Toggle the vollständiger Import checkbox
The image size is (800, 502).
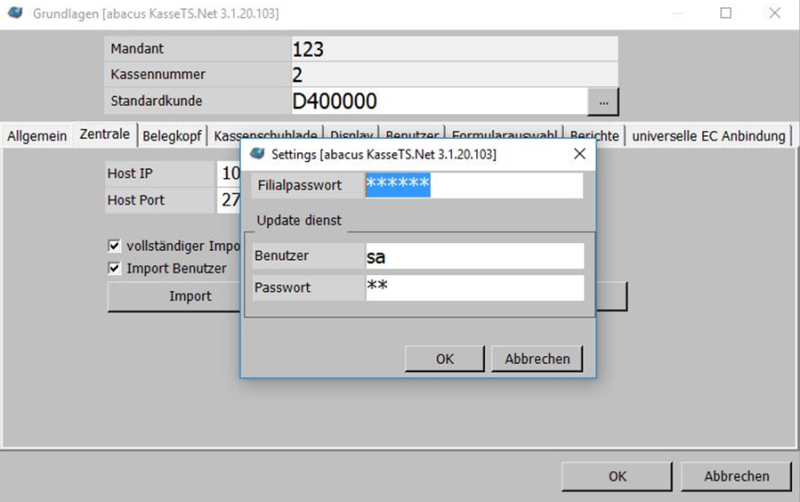click(x=114, y=246)
